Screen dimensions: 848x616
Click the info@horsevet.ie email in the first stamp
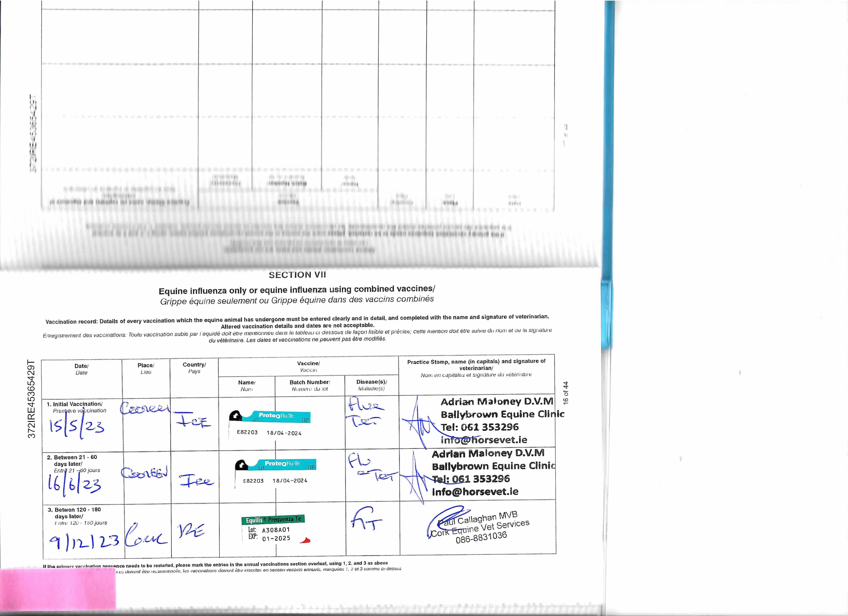pyautogui.click(x=484, y=440)
